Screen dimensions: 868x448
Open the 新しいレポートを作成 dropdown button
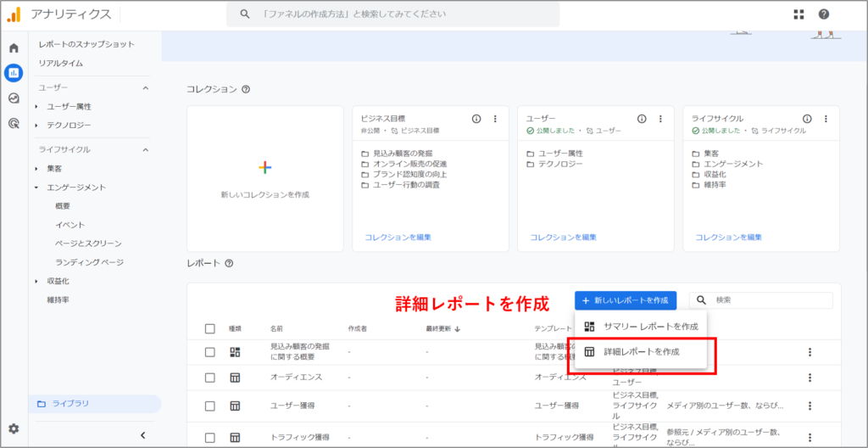pos(626,300)
